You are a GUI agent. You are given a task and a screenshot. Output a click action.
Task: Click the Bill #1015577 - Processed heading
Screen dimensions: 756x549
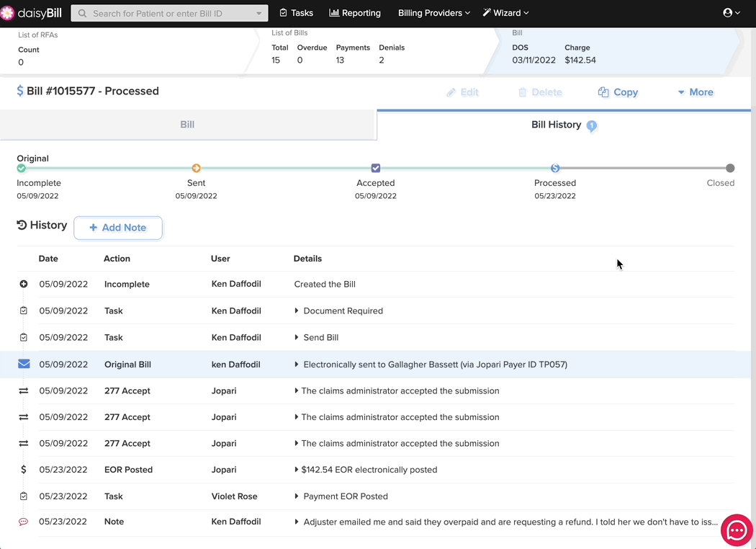coord(93,91)
